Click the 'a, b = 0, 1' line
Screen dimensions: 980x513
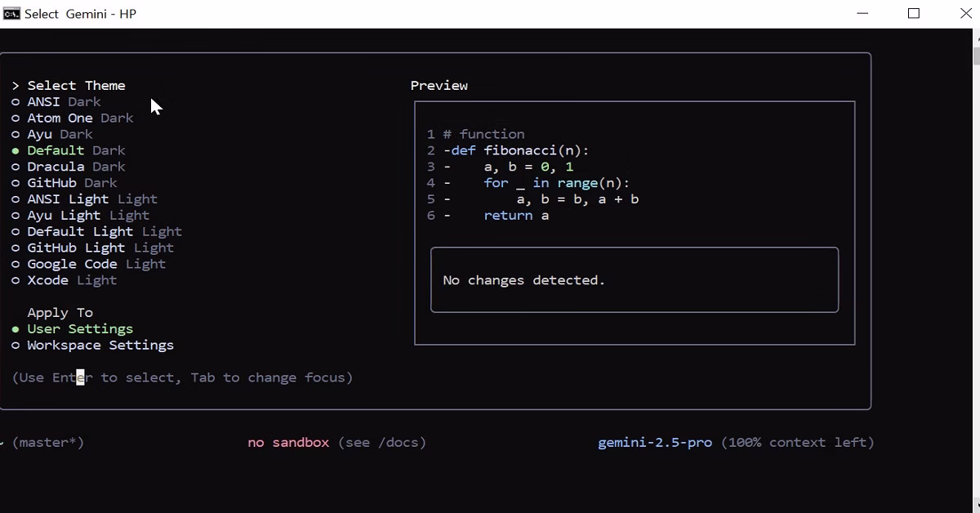(x=528, y=167)
